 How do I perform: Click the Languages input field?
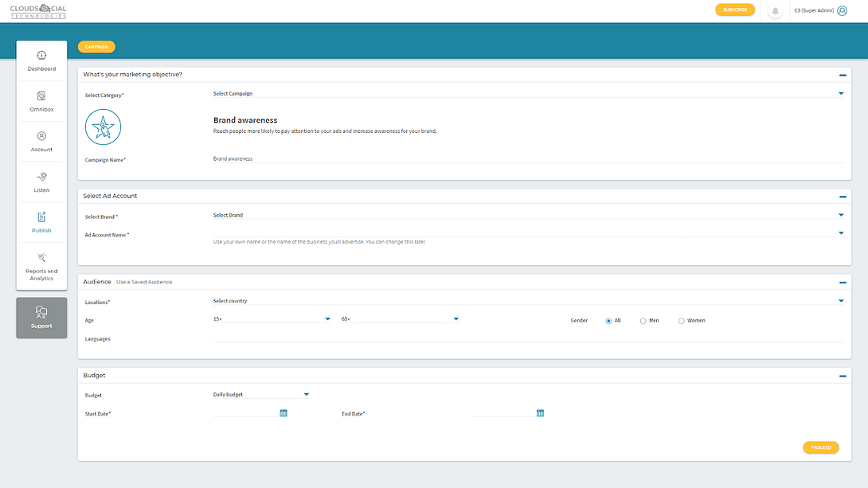click(x=529, y=338)
